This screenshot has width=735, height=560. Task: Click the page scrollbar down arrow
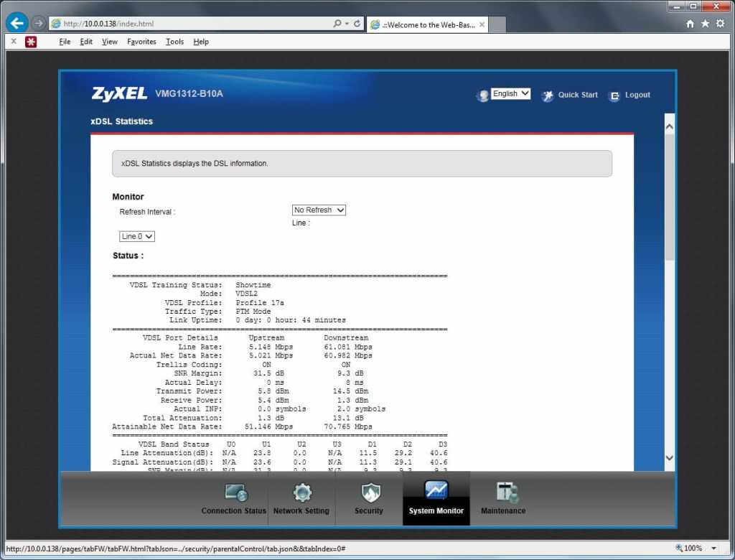[670, 457]
